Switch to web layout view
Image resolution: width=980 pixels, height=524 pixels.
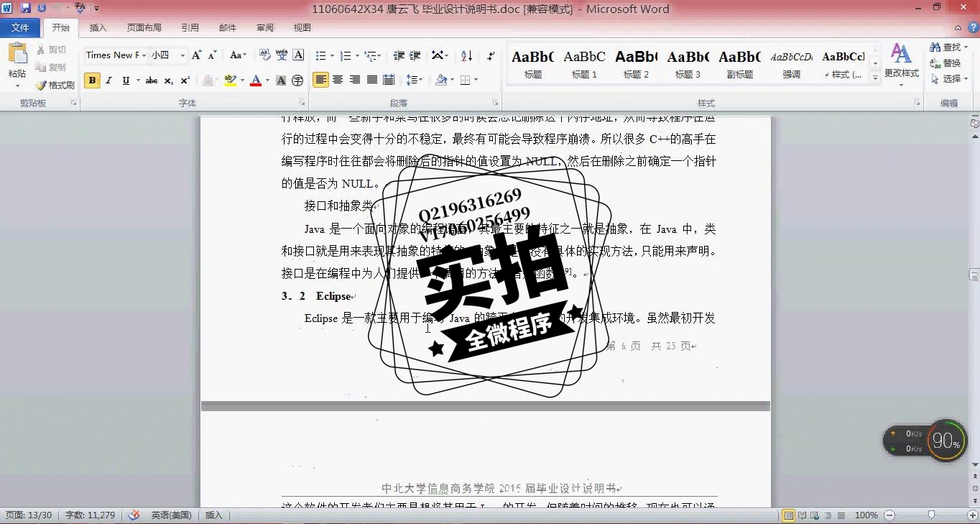(815, 515)
